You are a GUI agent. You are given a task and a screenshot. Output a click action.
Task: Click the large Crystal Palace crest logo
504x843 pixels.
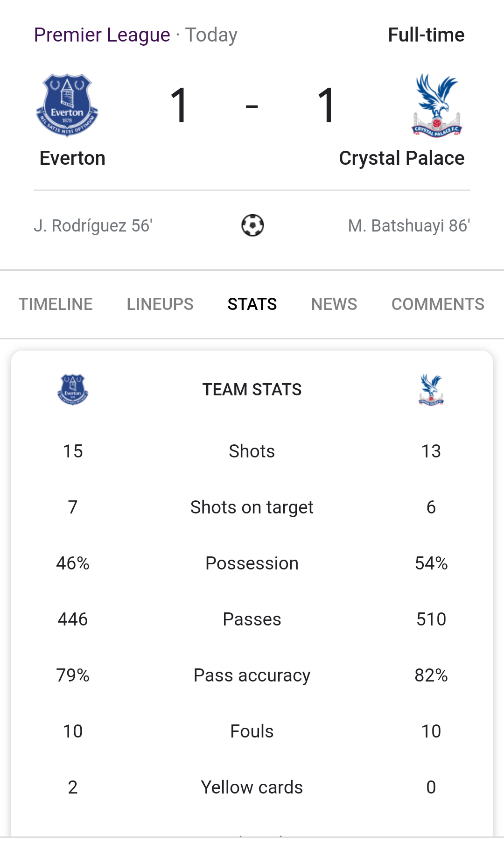[437, 105]
